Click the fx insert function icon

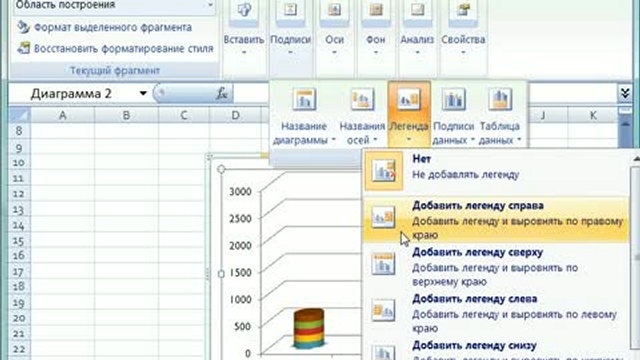coord(222,93)
